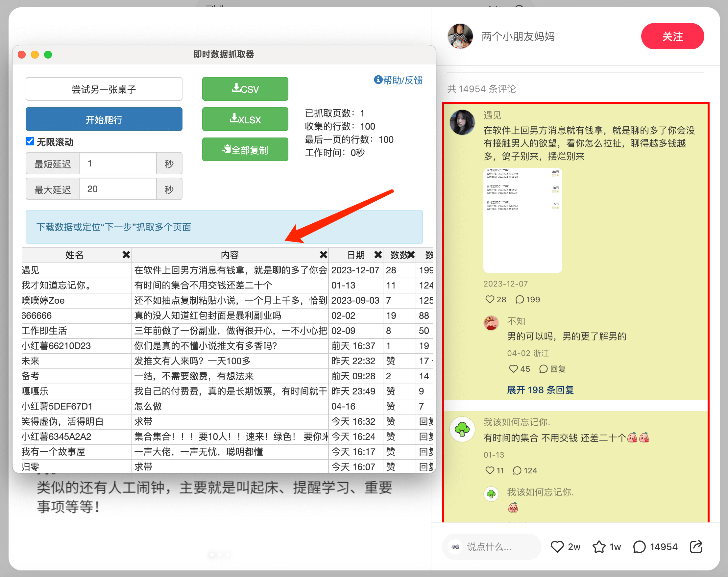
Task: Remove 内容 column filter with its X icon
Action: pos(323,255)
